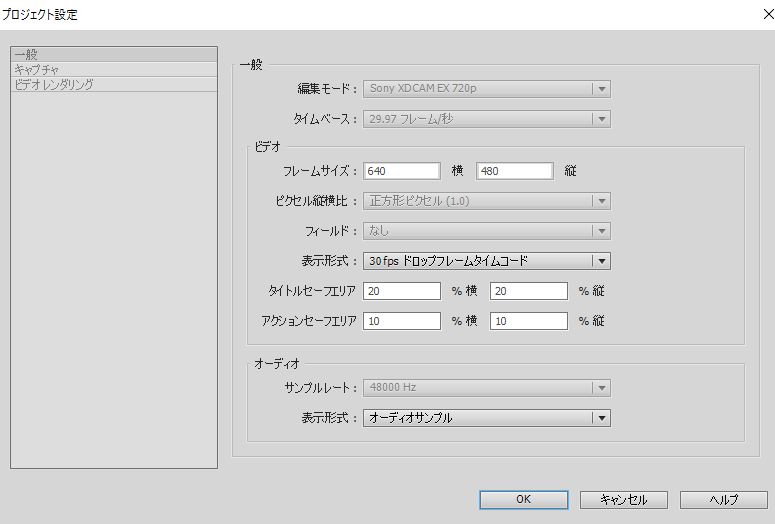
Task: Select the 一般 category in the list
Action: pos(114,54)
